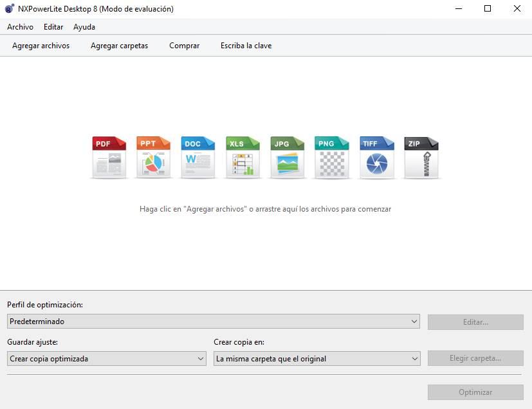Viewport: 532px width, 409px height.
Task: Maximize the NXPowerLite window
Action: 488,8
